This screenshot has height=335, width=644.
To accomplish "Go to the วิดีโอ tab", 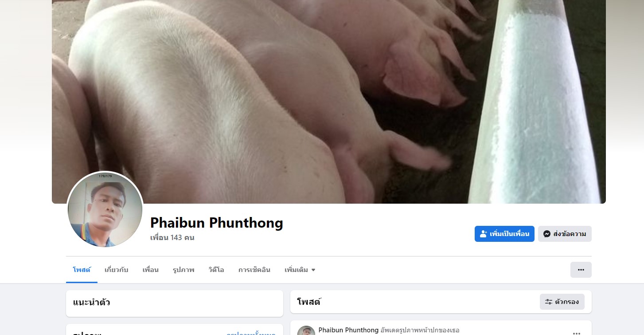I will pyautogui.click(x=216, y=270).
